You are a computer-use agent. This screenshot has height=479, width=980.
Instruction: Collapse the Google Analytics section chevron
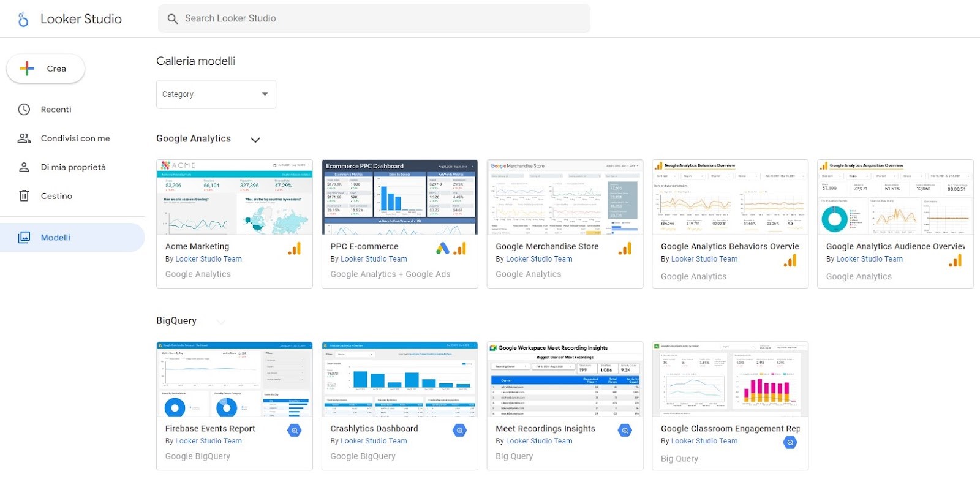click(x=255, y=140)
